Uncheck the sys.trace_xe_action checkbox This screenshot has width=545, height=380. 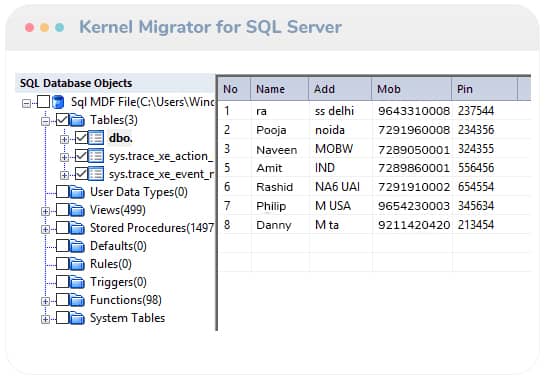81,156
